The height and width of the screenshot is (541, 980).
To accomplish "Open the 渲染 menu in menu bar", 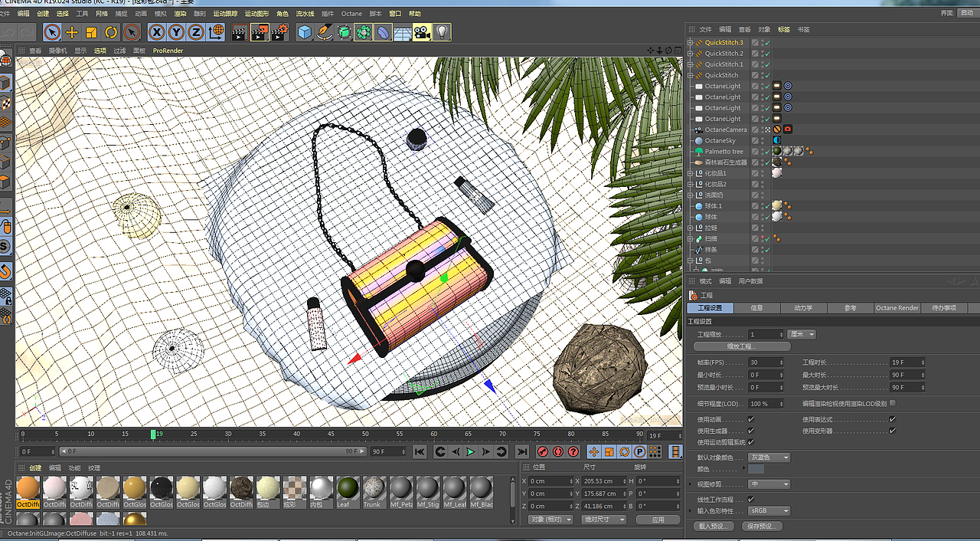I will pyautogui.click(x=180, y=14).
